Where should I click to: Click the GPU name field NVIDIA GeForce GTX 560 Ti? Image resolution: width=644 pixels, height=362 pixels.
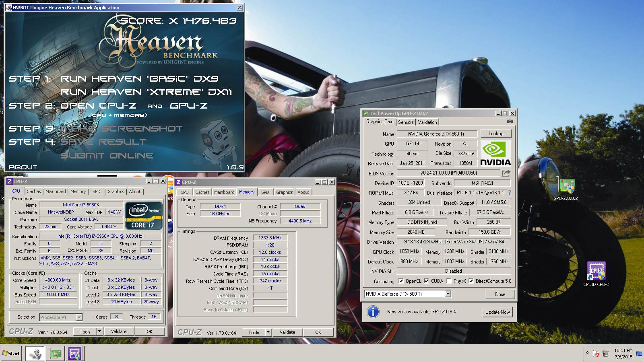pyautogui.click(x=437, y=134)
